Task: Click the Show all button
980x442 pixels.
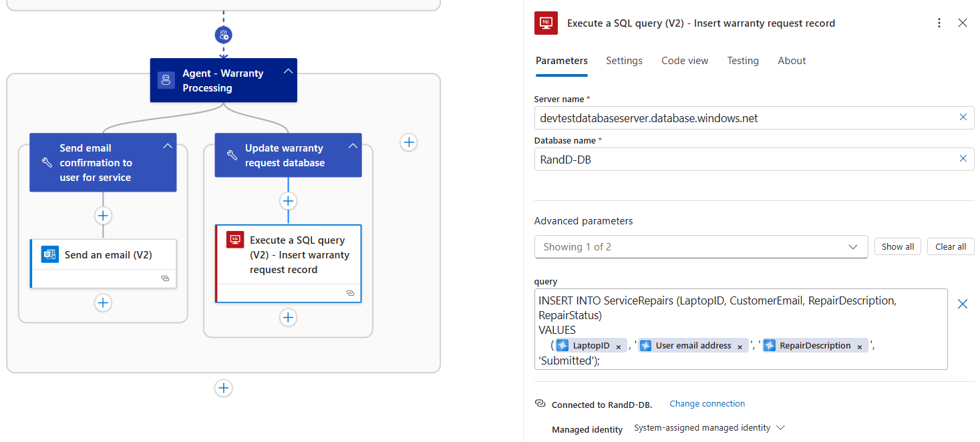Action: (897, 246)
